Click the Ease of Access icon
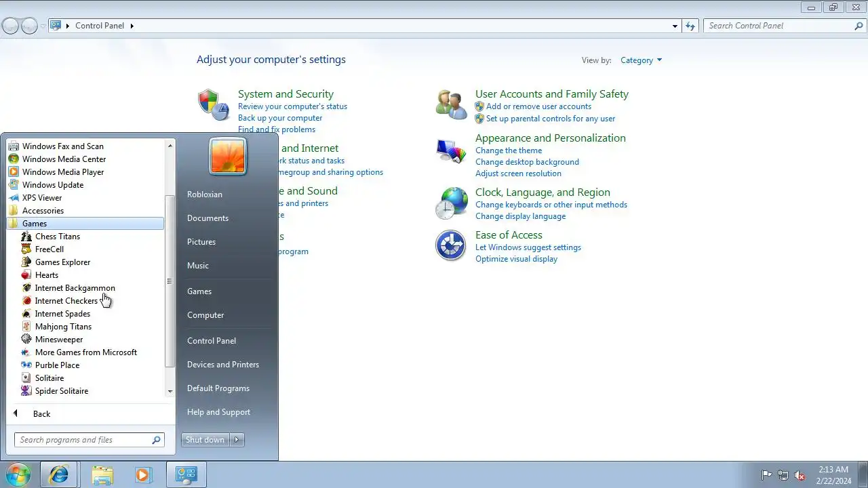 pyautogui.click(x=451, y=245)
